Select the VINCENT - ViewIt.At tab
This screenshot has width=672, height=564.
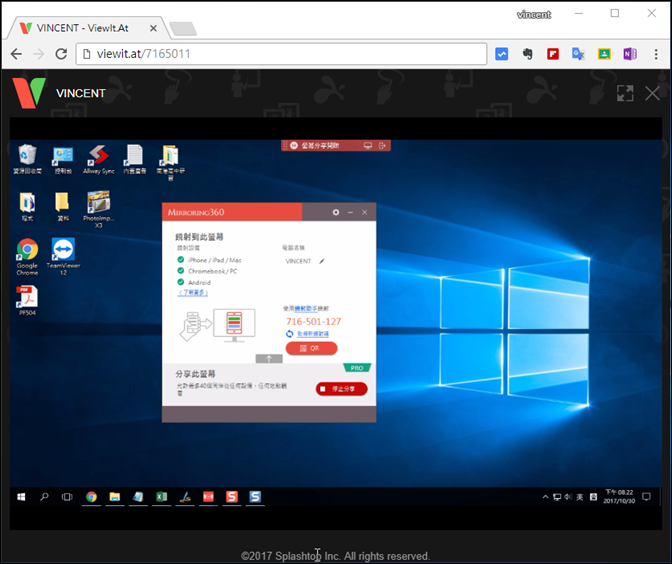click(88, 28)
